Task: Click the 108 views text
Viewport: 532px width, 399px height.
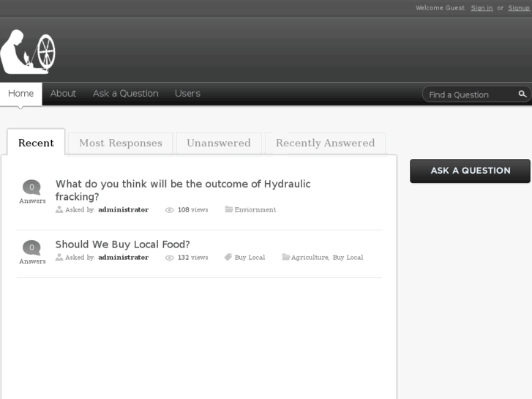Action: click(x=192, y=209)
